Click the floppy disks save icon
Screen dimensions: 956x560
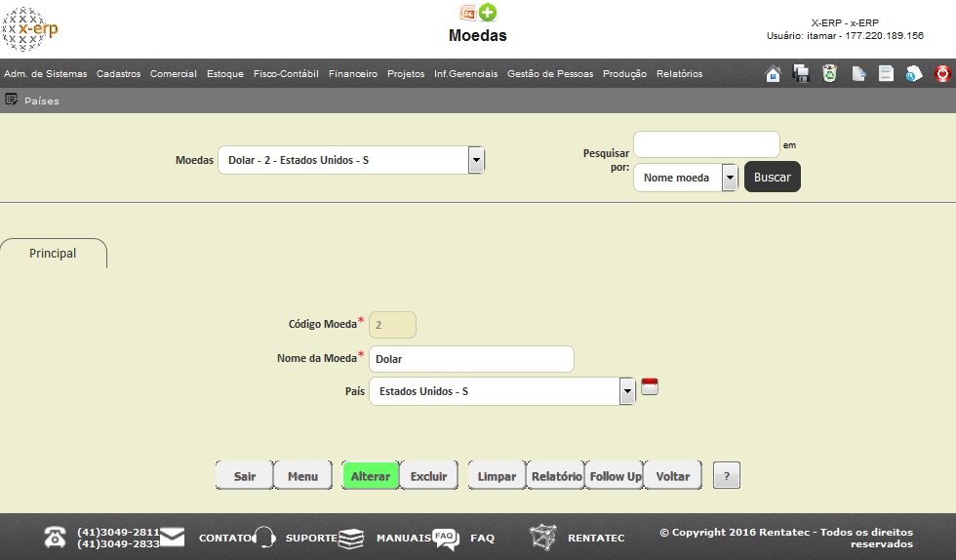[801, 74]
